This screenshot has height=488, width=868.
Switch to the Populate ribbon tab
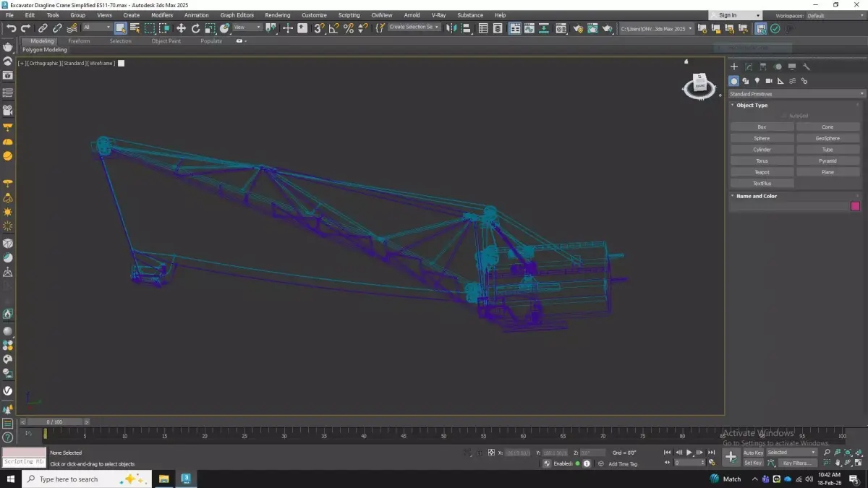[211, 41]
